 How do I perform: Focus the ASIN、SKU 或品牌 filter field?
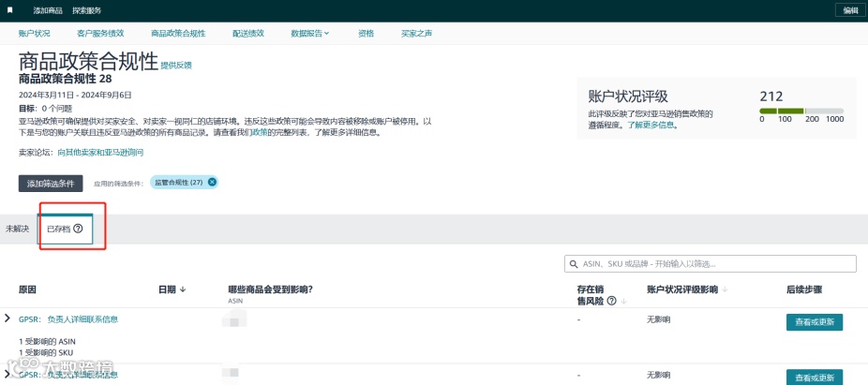point(711,264)
